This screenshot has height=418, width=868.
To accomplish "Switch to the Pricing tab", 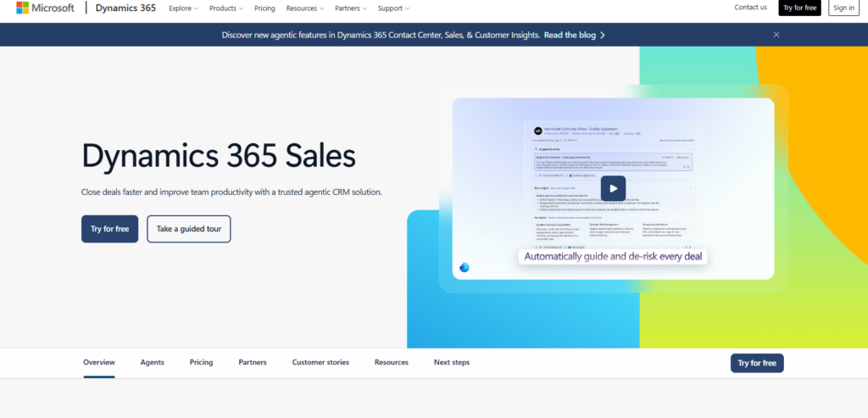I will 202,362.
